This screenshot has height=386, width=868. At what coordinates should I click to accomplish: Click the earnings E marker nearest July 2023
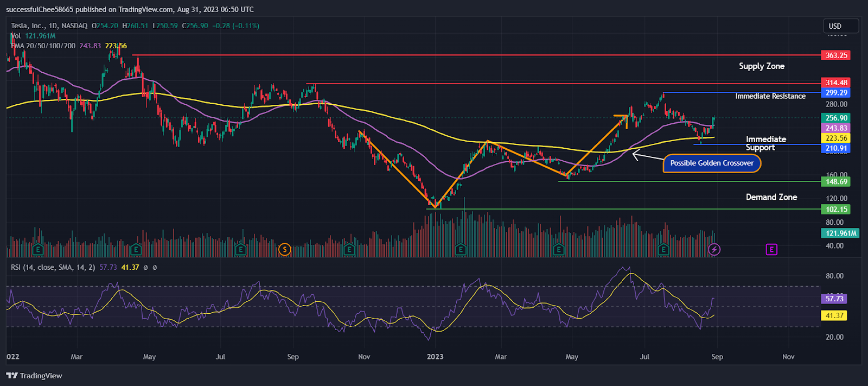(663, 250)
